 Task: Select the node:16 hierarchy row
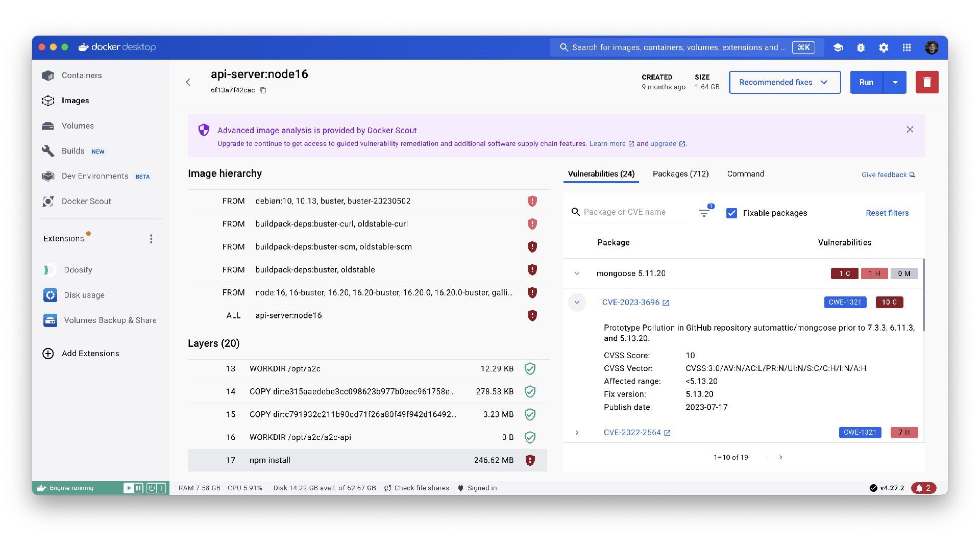[x=367, y=293]
